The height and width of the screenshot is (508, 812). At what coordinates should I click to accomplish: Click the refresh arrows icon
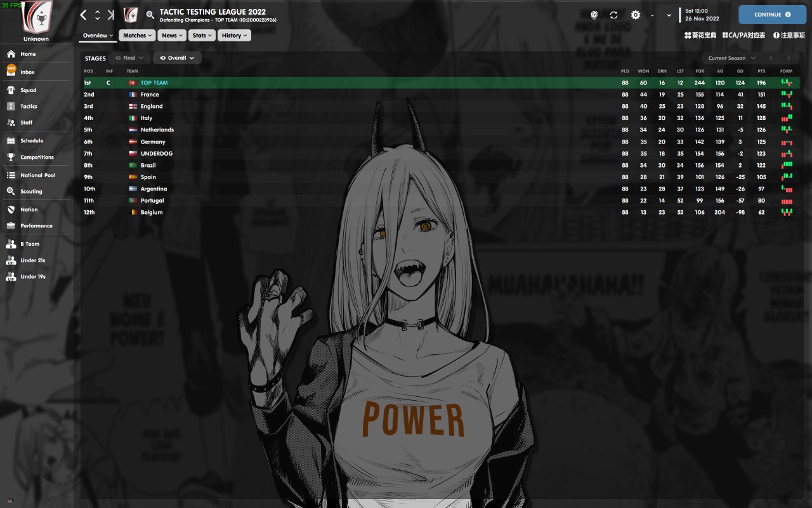tap(614, 15)
